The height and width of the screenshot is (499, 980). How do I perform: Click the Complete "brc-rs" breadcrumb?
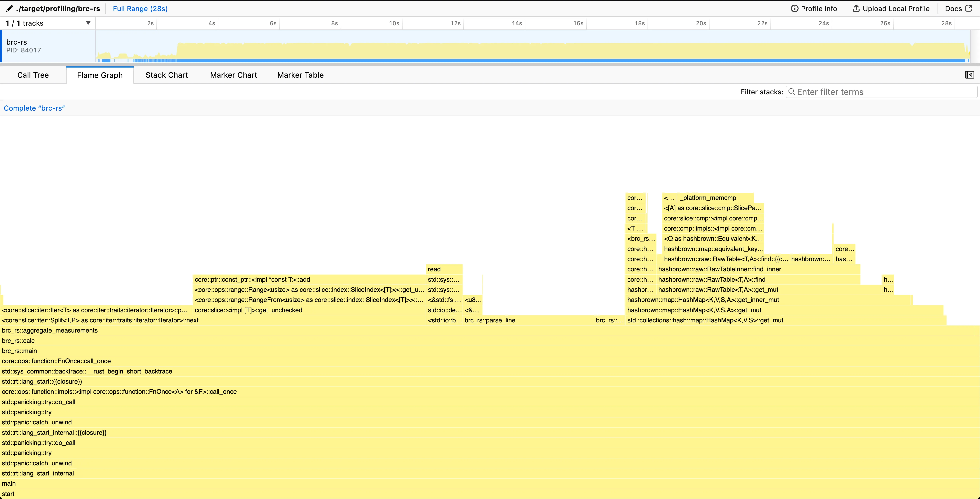[x=34, y=108]
